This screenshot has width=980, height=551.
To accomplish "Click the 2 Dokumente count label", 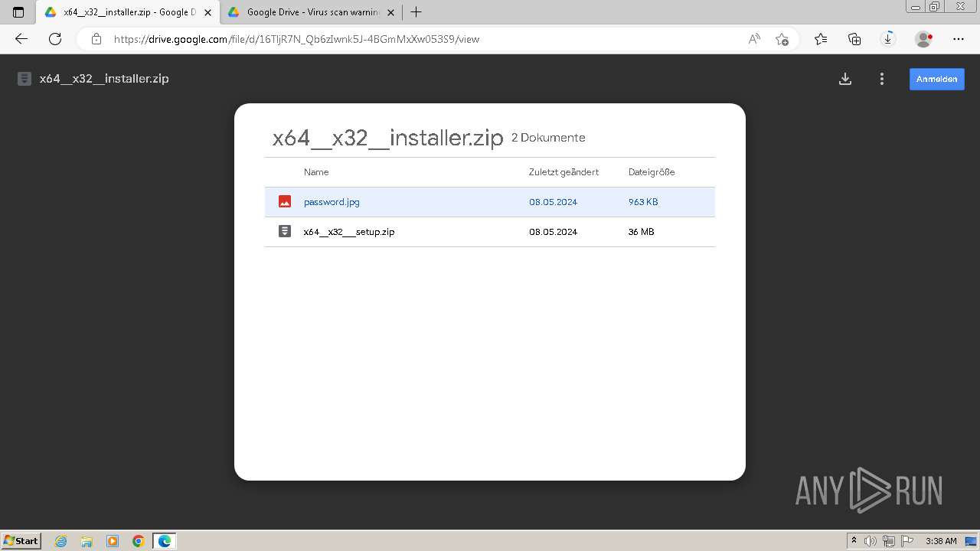I will 548,138.
